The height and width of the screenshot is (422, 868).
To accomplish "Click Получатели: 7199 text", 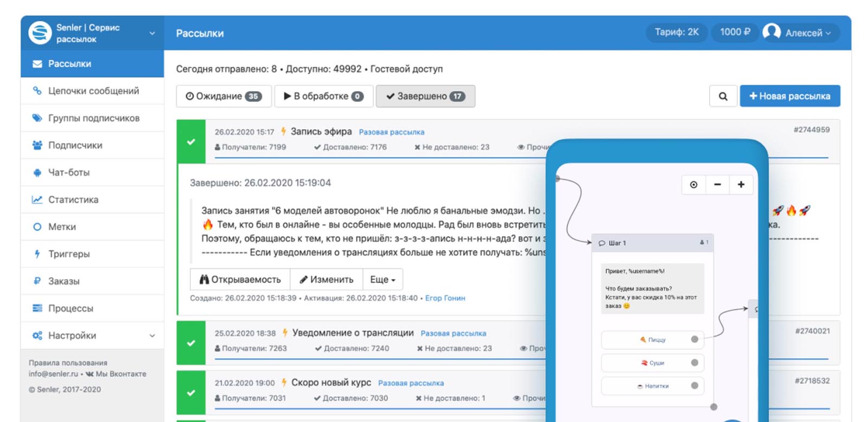I will click(x=251, y=147).
